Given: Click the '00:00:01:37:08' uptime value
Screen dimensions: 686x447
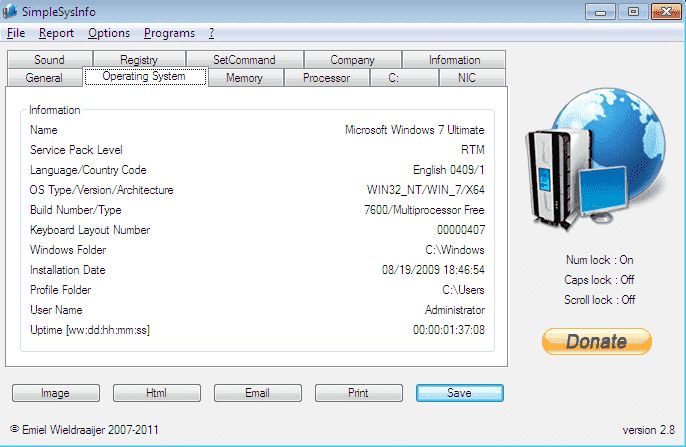Looking at the screenshot, I should 448,330.
